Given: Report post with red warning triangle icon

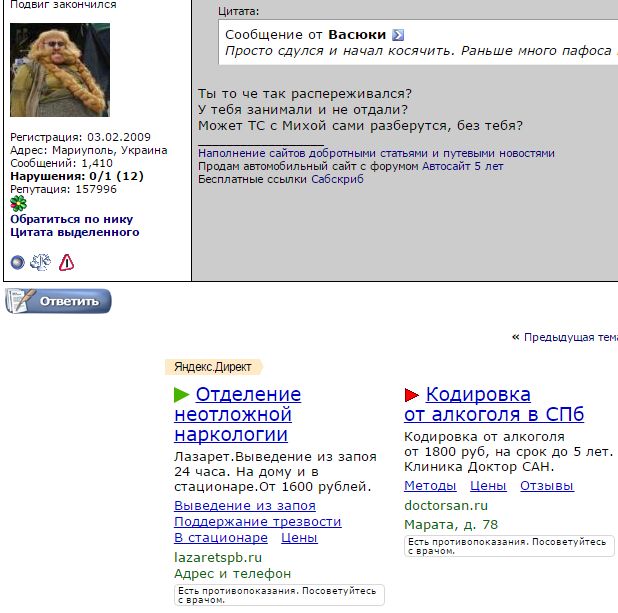Looking at the screenshot, I should point(66,263).
